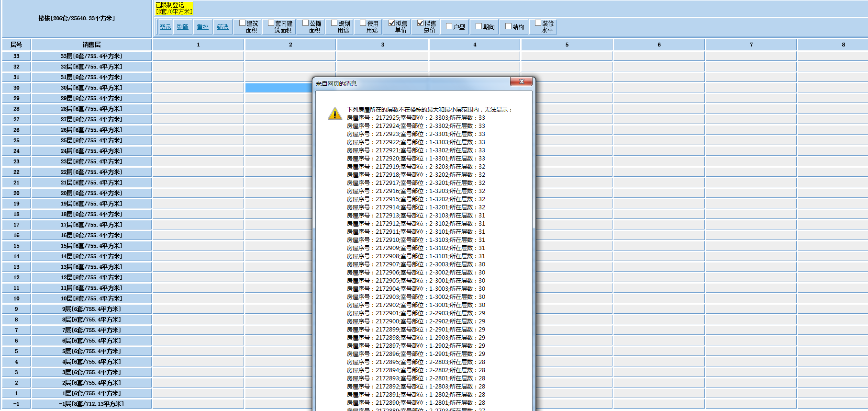This screenshot has width=868, height=411.
Task: Click floor number 23 in 层号 column
Action: [x=16, y=161]
